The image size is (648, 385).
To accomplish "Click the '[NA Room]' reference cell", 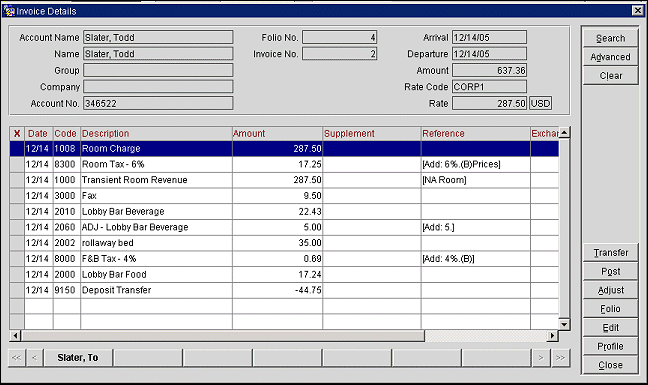I will (476, 180).
